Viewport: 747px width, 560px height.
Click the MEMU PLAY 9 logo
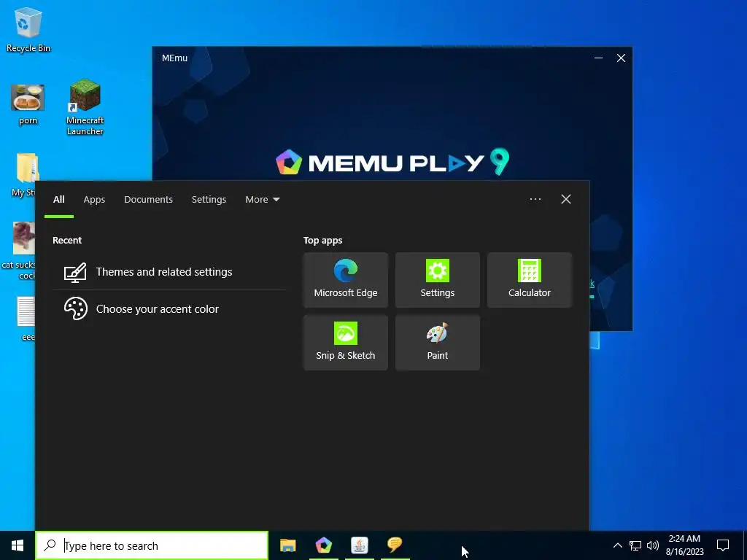tap(392, 163)
